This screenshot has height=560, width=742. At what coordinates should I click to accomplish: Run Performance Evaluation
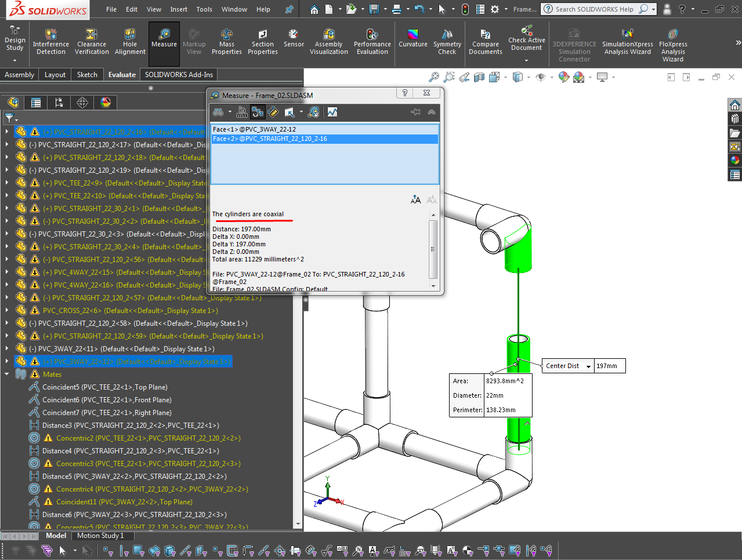372,41
